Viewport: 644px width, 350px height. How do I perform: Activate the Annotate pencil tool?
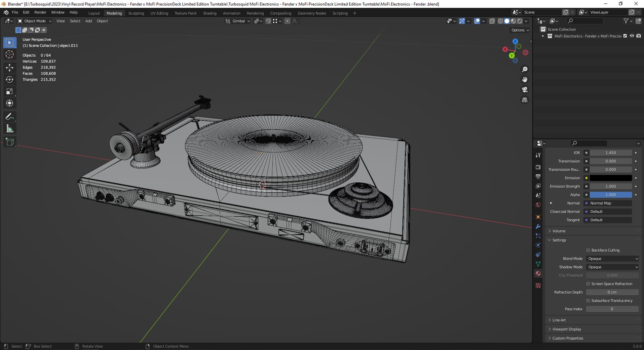pyautogui.click(x=9, y=117)
